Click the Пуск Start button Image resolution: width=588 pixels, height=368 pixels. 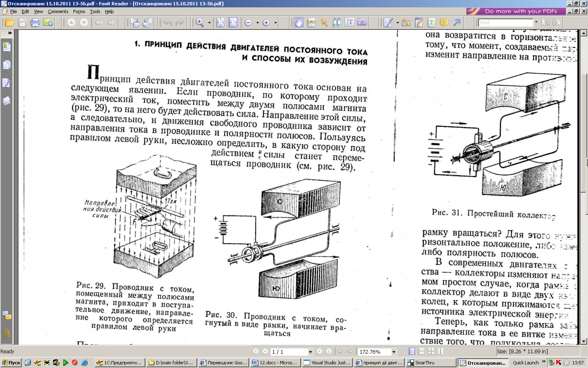coord(11,363)
